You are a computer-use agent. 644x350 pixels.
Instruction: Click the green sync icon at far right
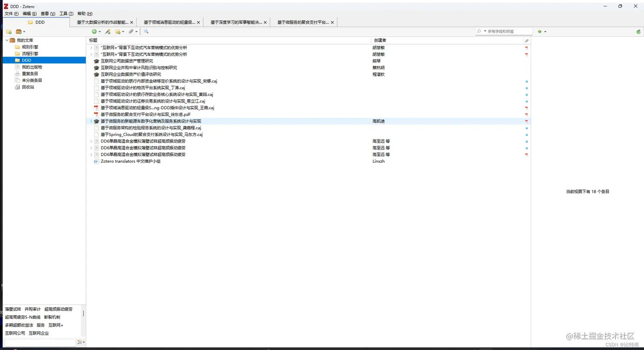point(638,32)
